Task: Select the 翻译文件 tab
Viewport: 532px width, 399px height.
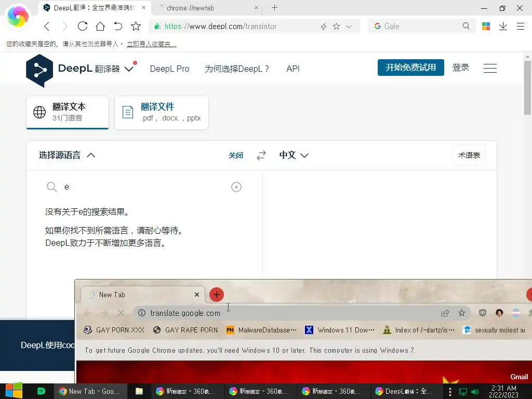Action: pos(162,112)
